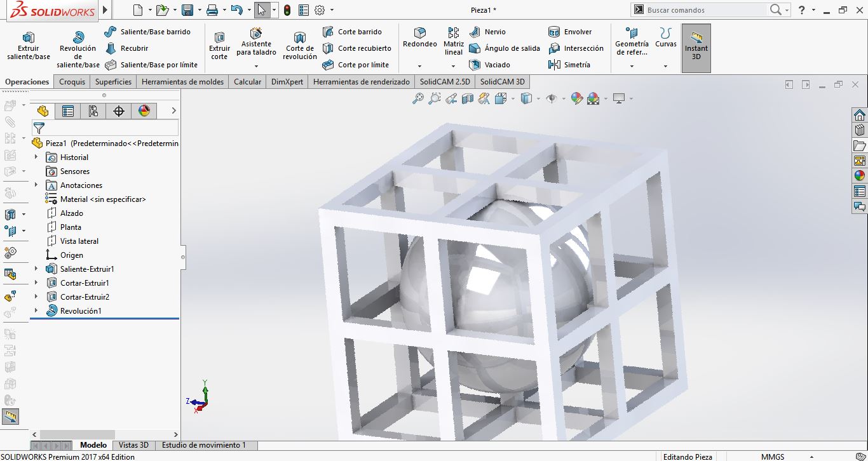868x461 pixels.
Task: Click the feature tree filter field
Action: (x=105, y=128)
